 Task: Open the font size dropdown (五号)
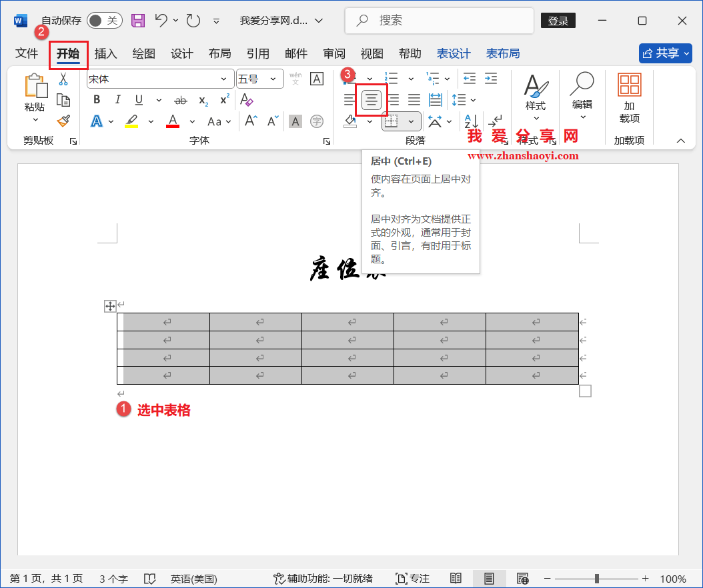[273, 79]
